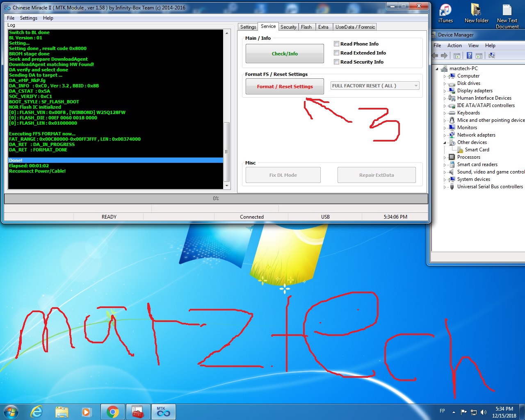Open the Settings tab next to Service
This screenshot has width=525, height=420.
click(248, 27)
